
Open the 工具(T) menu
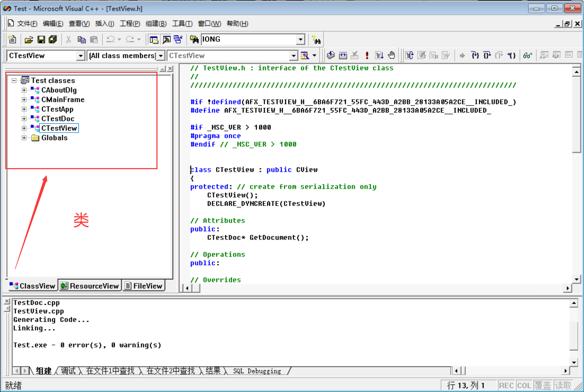pos(182,24)
